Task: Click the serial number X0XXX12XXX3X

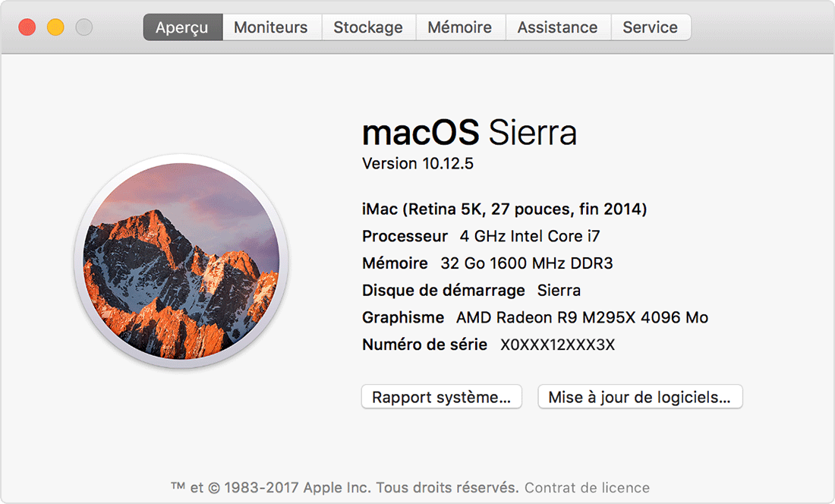Action: point(557,345)
